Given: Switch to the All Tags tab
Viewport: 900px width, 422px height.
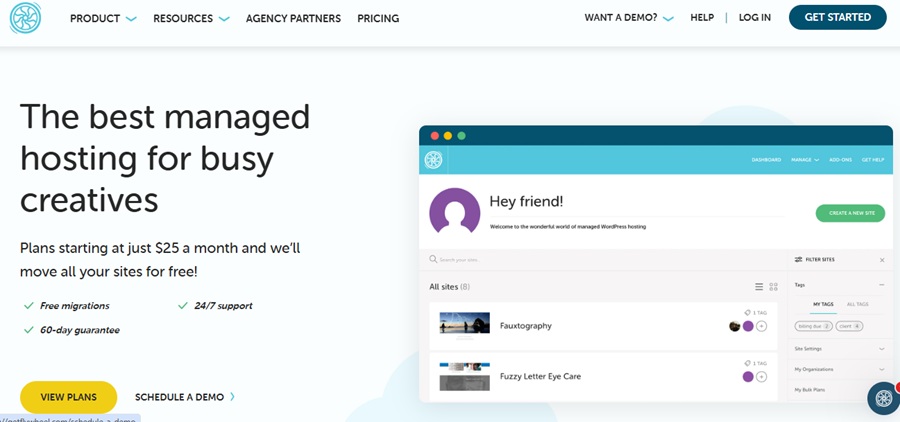Looking at the screenshot, I should 857,304.
